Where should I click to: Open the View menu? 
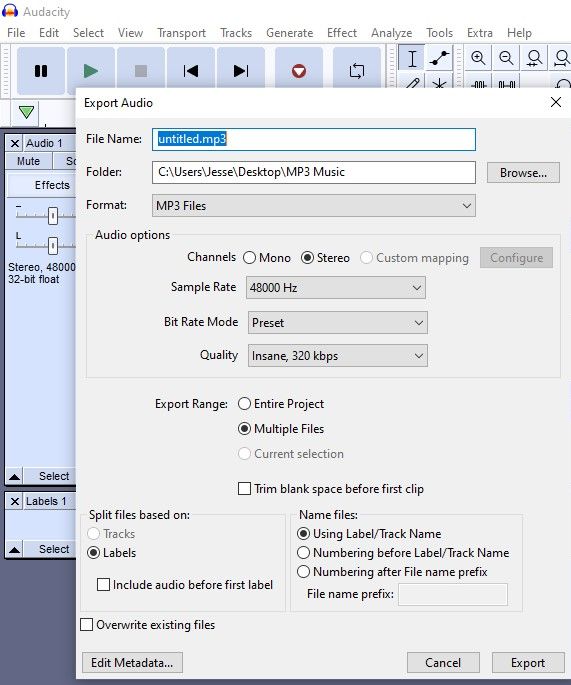[130, 33]
